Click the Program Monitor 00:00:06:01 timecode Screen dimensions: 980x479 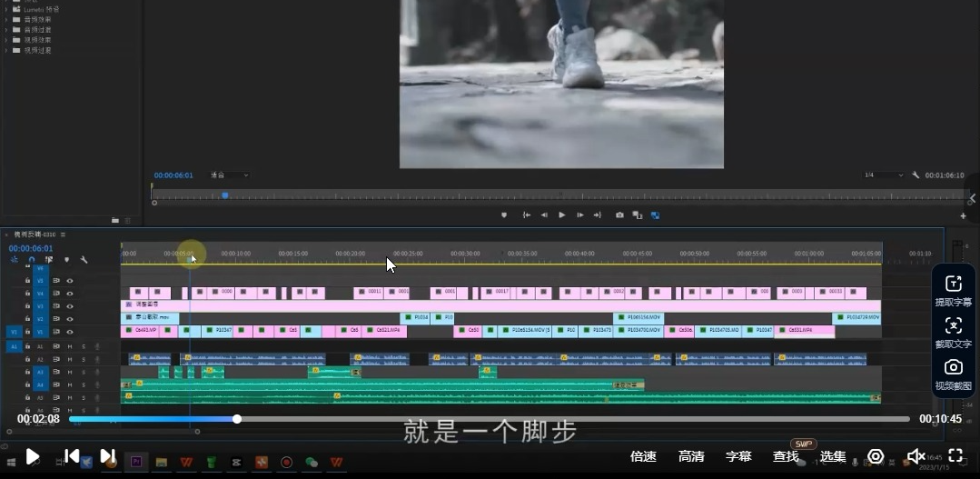(x=173, y=175)
